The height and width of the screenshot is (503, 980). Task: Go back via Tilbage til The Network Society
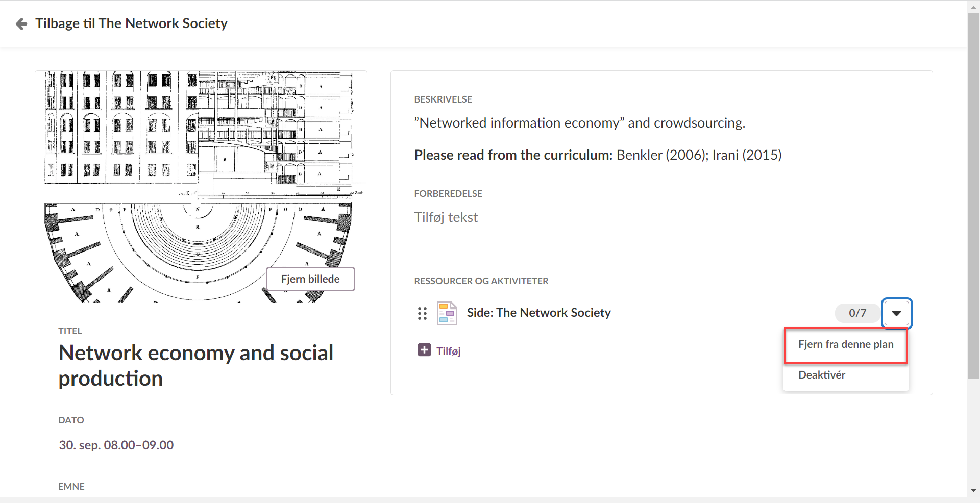click(x=131, y=23)
